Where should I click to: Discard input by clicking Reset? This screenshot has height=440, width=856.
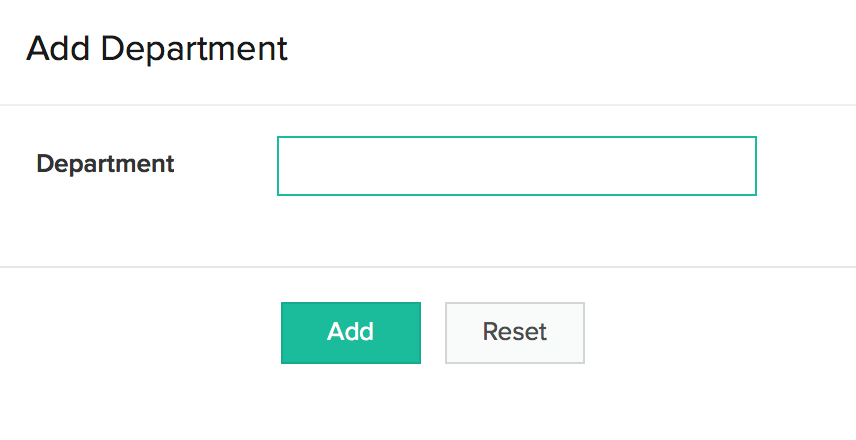(x=514, y=333)
